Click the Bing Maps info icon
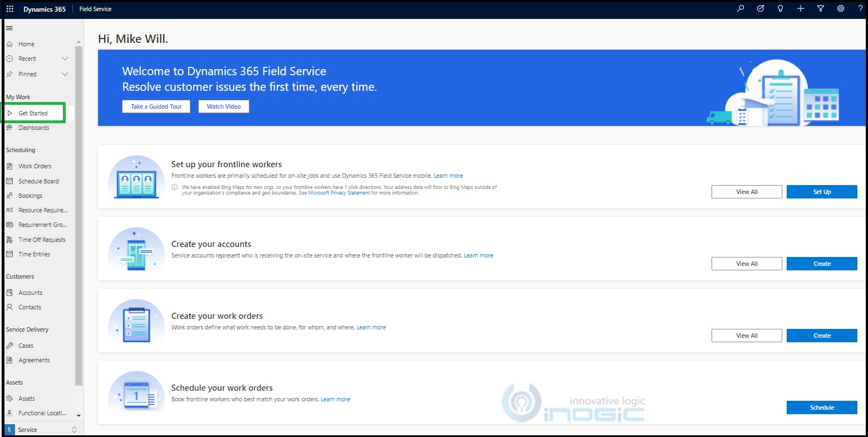 tap(174, 187)
